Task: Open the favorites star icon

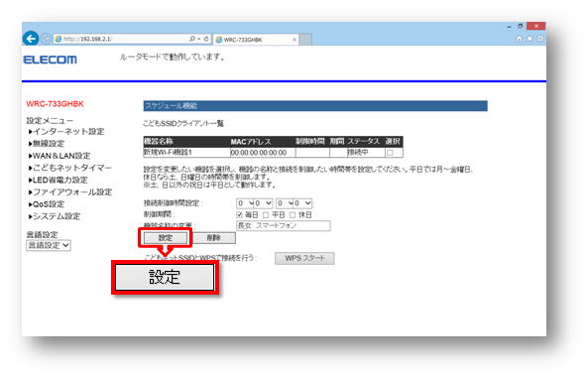Action: tap(529, 39)
